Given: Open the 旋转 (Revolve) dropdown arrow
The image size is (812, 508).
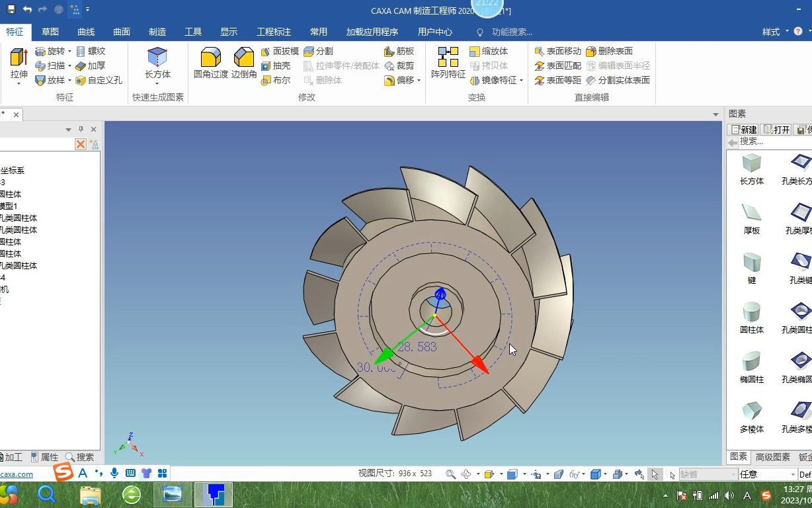Looking at the screenshot, I should pos(69,51).
